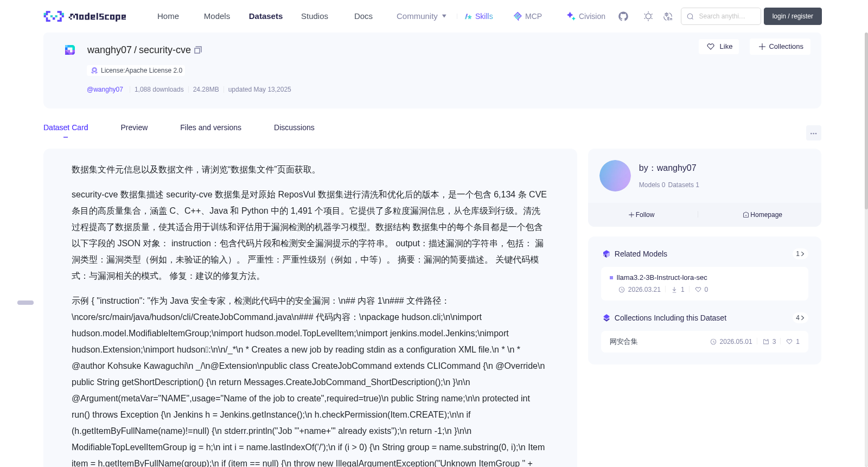Click the left side collapse handle

25,303
